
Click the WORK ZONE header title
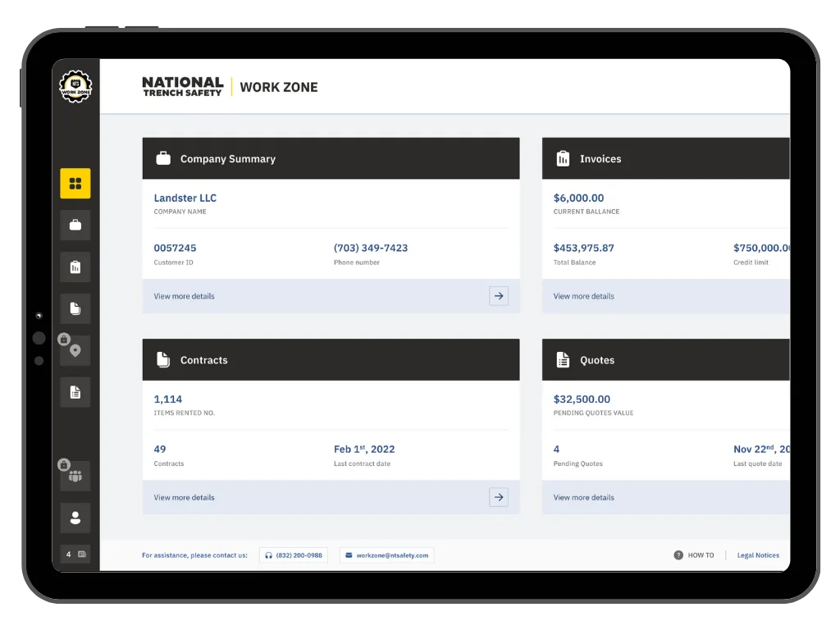click(279, 87)
